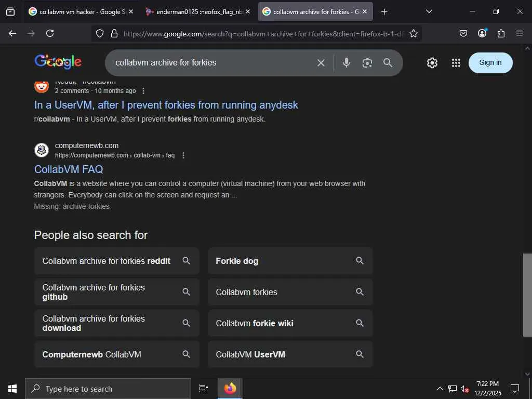Search by image with Lens icon
The height and width of the screenshot is (399, 532).
point(367,63)
